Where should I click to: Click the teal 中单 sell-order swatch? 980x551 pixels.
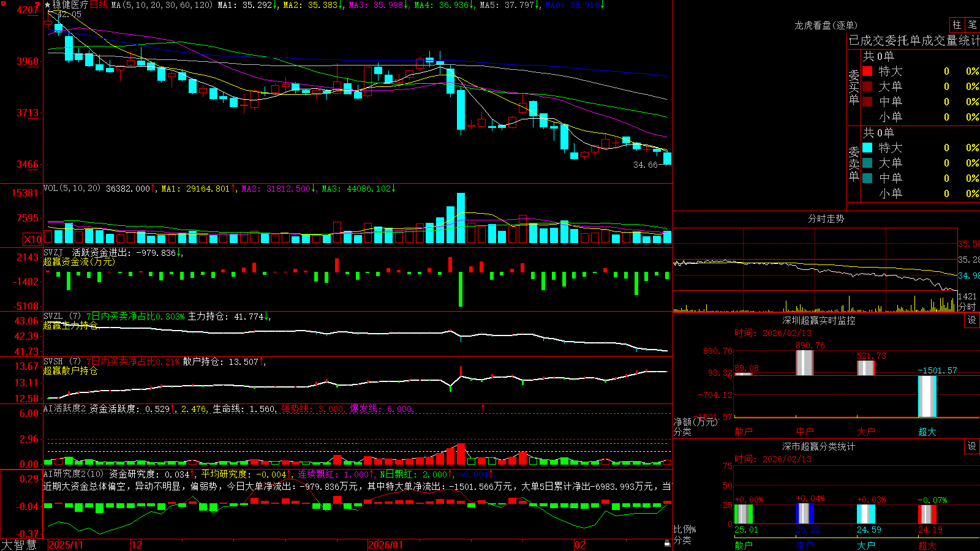pyautogui.click(x=867, y=178)
